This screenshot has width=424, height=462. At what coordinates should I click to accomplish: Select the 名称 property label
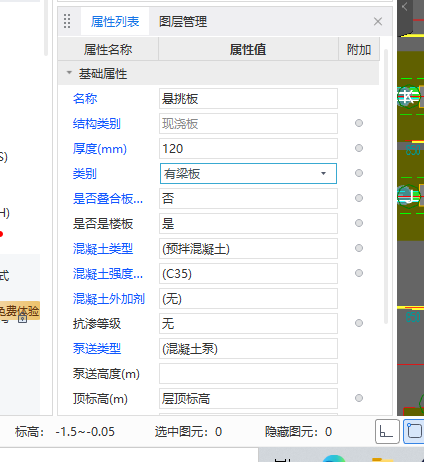(x=85, y=99)
